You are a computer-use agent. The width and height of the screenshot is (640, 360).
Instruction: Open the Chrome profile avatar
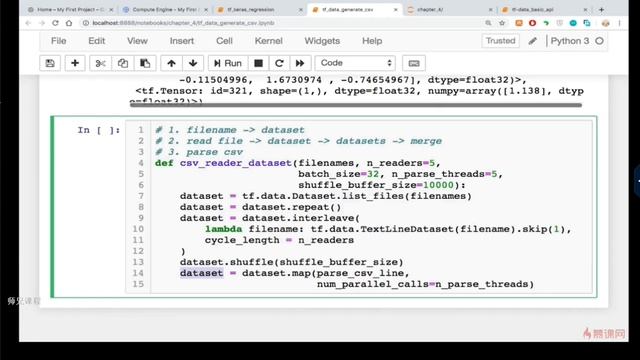(606, 23)
